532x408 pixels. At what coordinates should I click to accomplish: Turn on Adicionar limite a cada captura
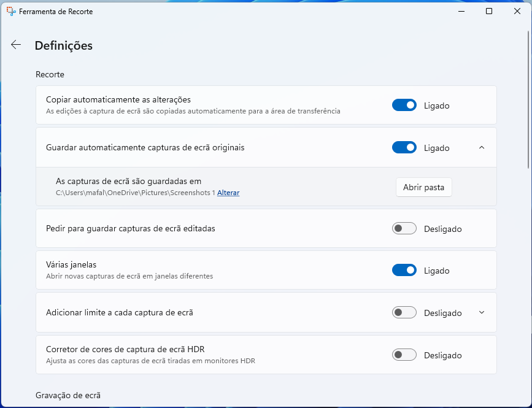click(404, 312)
